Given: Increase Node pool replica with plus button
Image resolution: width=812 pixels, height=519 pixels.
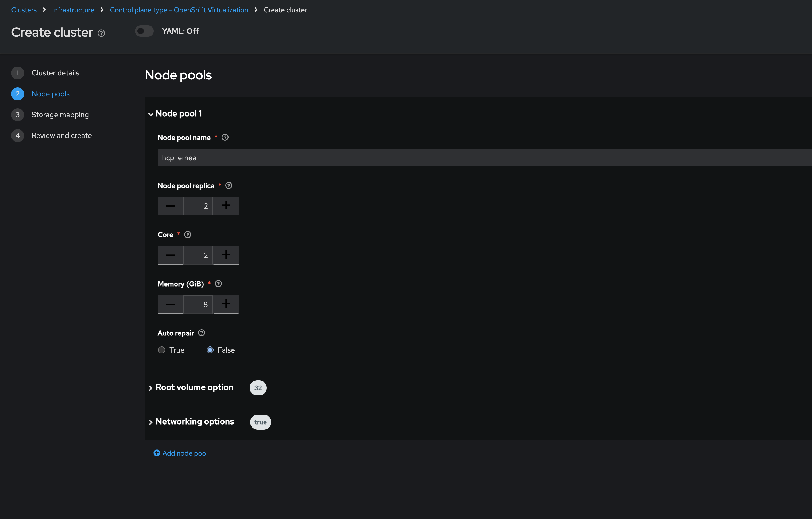Looking at the screenshot, I should point(226,205).
